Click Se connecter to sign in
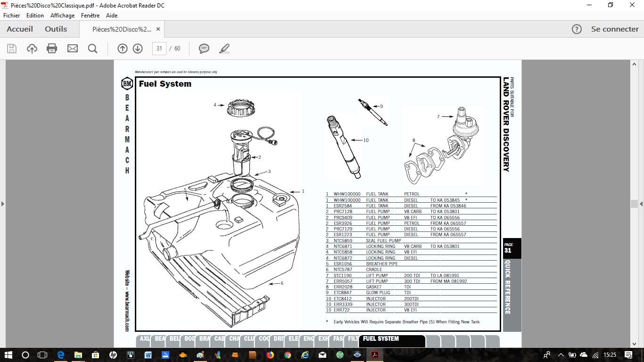The image size is (644, 362). click(x=615, y=29)
